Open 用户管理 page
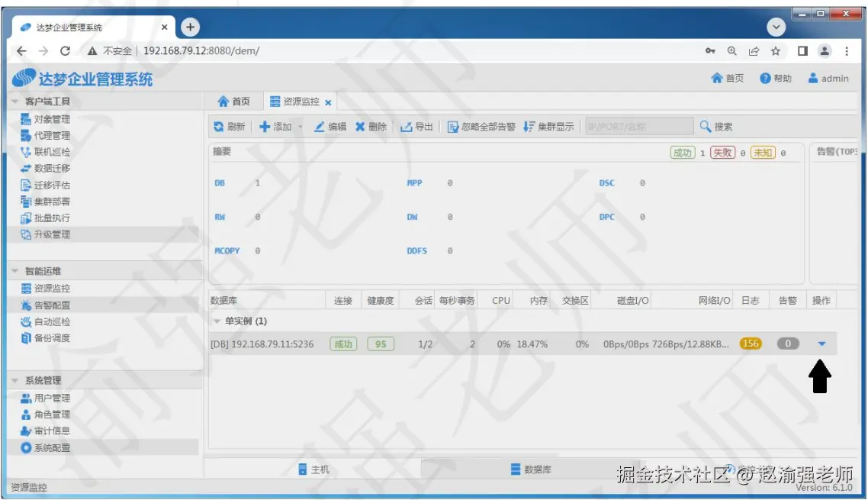 tap(46, 398)
